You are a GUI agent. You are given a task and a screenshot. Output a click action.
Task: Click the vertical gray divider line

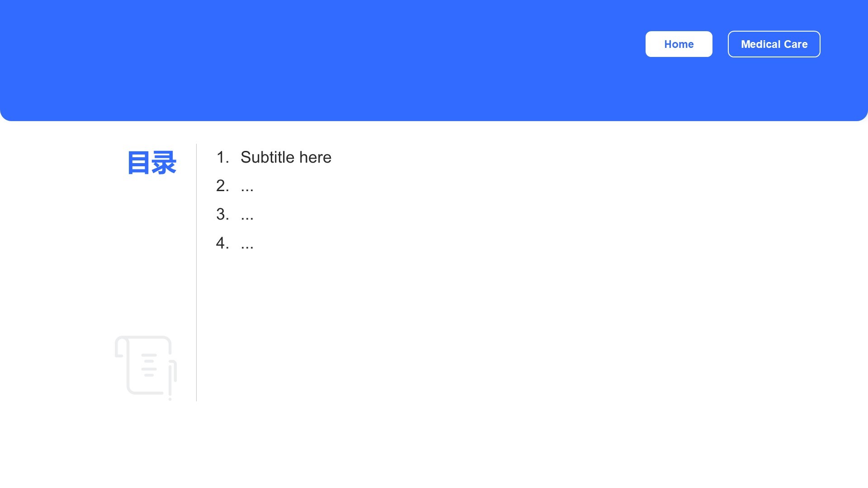click(196, 272)
